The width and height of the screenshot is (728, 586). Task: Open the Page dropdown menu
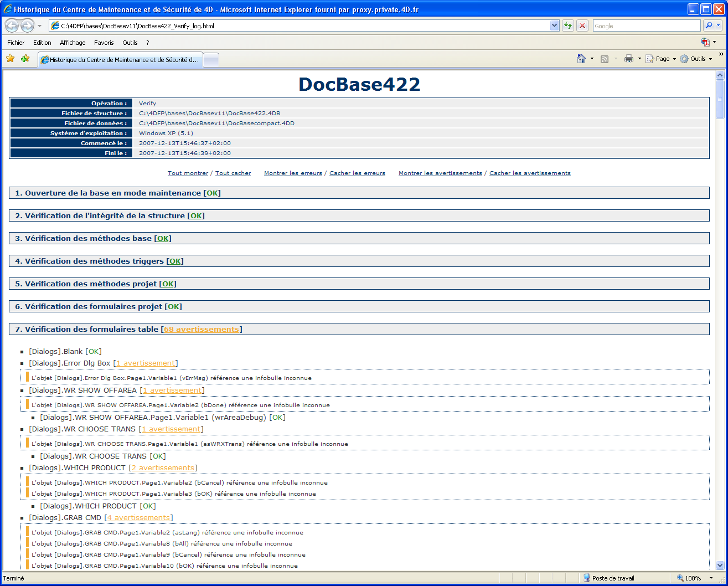(x=662, y=59)
